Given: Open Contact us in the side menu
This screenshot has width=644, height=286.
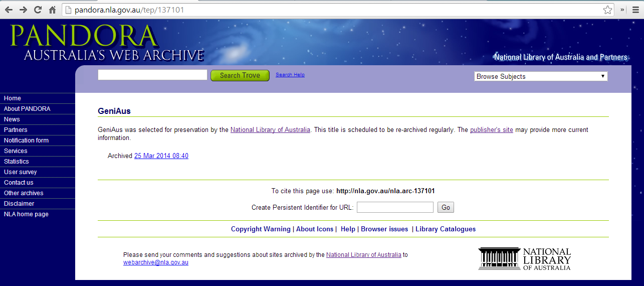Looking at the screenshot, I should click(x=38, y=183).
